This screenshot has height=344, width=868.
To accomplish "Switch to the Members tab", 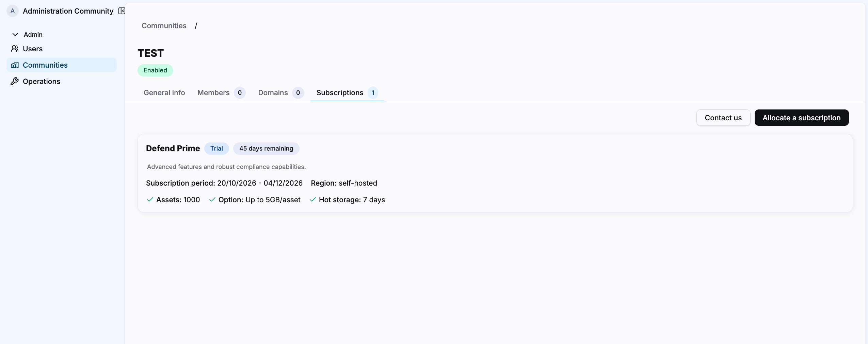I will click(221, 92).
